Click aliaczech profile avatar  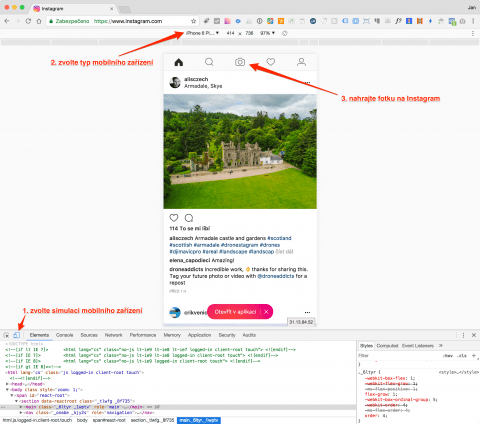tap(175, 82)
